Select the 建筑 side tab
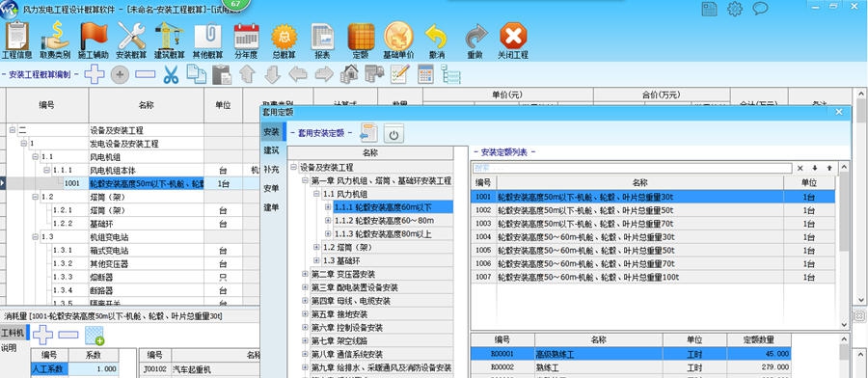This screenshot has height=378, width=868. point(271,150)
